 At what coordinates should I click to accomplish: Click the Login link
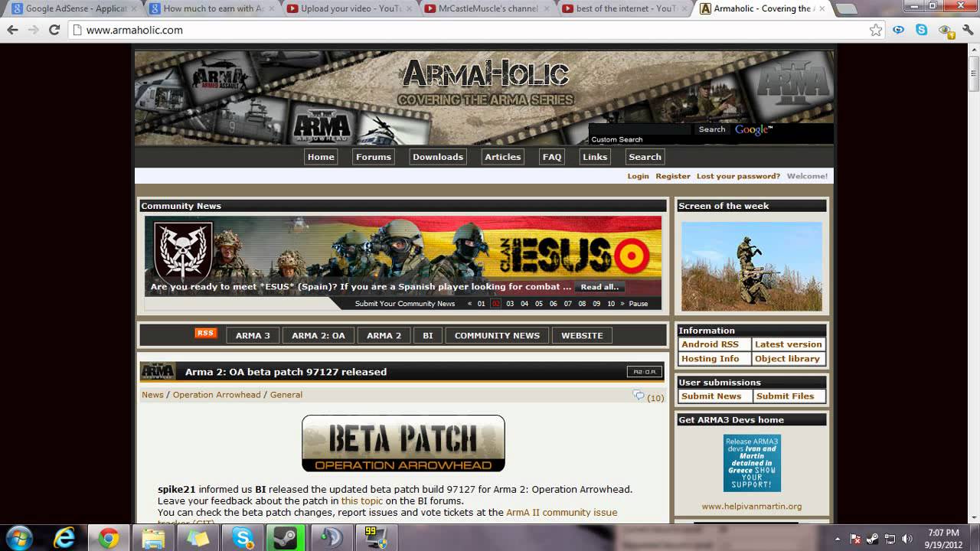point(638,176)
